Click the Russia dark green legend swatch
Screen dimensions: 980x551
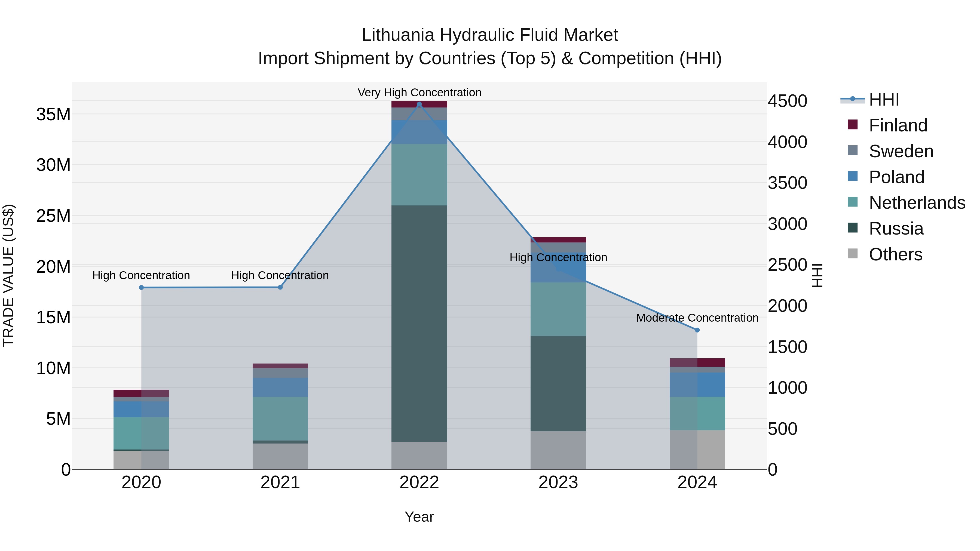(853, 228)
